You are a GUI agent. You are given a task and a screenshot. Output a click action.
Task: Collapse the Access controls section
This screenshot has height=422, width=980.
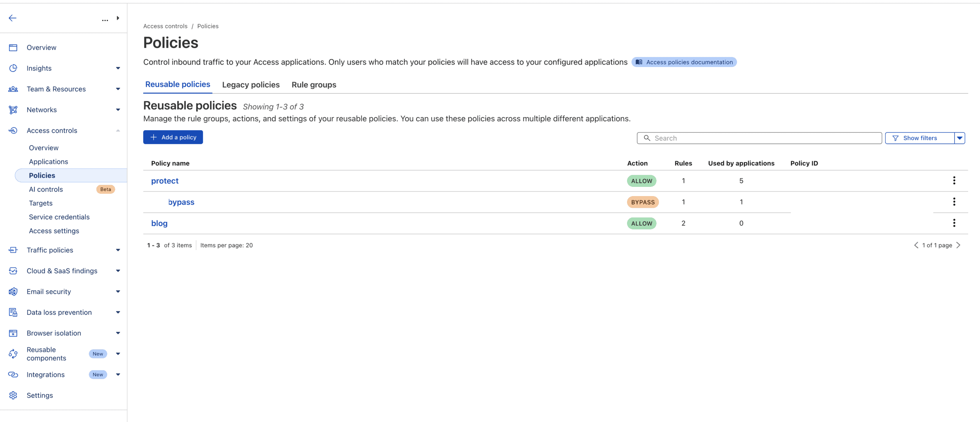[118, 131]
